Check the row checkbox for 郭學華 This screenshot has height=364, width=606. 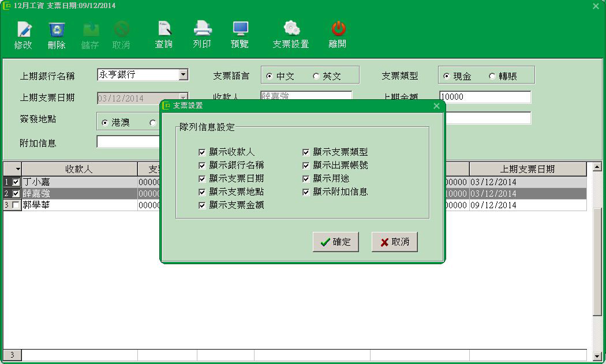click(x=16, y=205)
